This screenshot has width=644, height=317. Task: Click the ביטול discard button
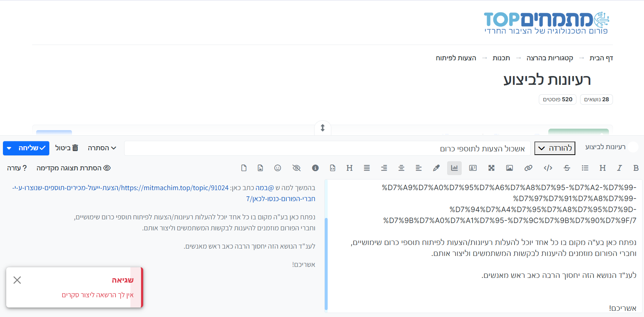[x=66, y=148]
